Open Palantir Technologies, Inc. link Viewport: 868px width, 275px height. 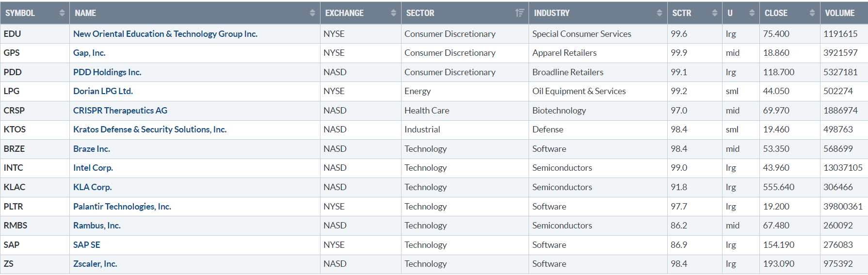pyautogui.click(x=122, y=207)
